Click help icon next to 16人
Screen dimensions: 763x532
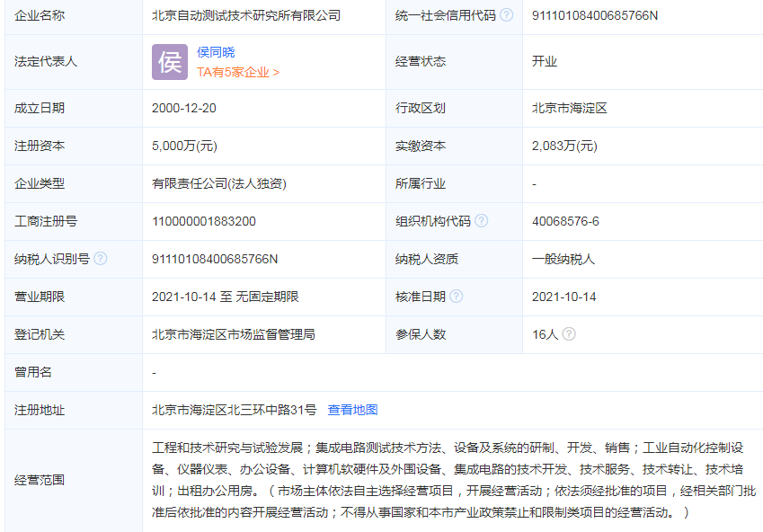[x=569, y=334]
